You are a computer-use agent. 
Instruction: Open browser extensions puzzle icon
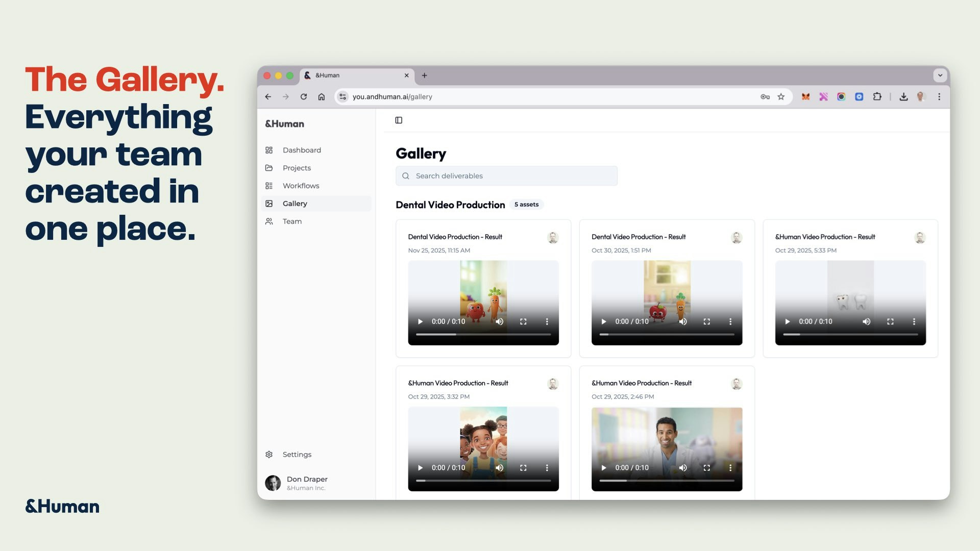(877, 97)
